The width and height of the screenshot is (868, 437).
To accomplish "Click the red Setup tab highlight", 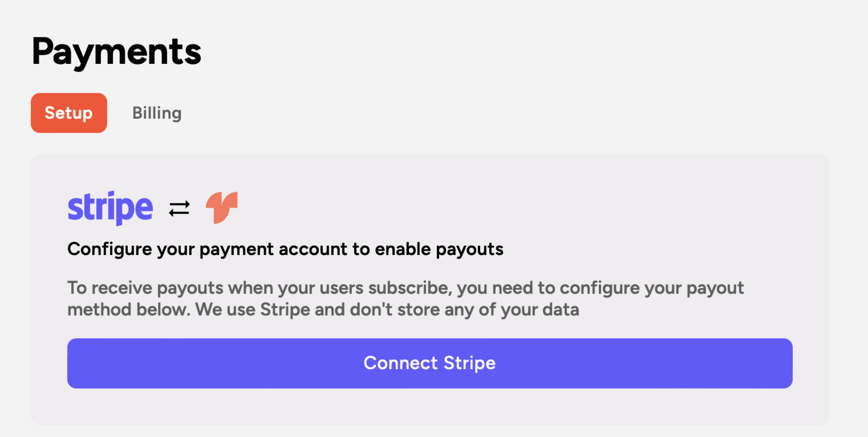I will click(x=68, y=113).
